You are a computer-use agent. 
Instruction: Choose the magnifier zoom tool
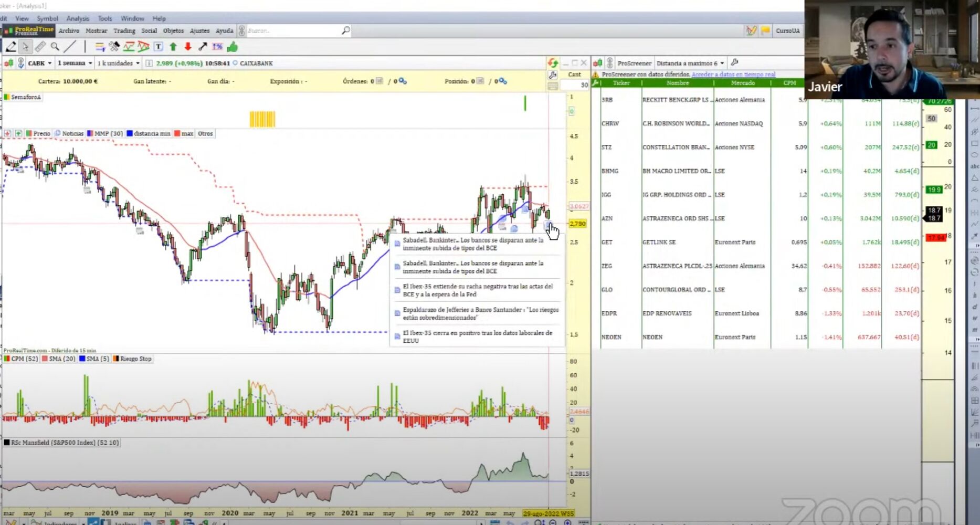[x=55, y=47]
